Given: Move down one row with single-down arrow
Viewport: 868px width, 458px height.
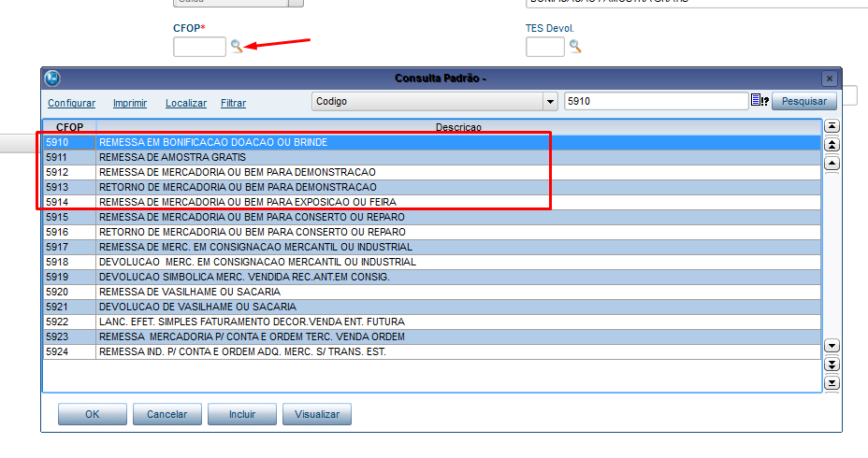Looking at the screenshot, I should click(x=832, y=346).
